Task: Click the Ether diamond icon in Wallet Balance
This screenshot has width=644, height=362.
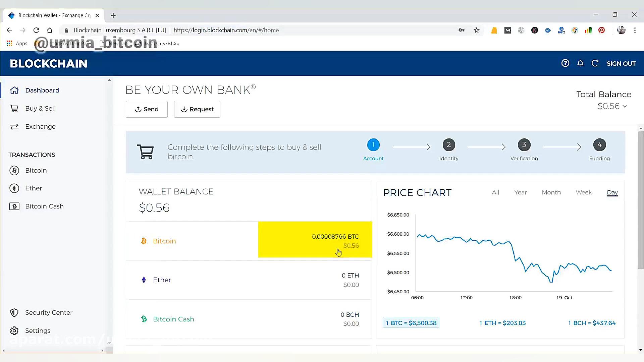Action: 144,280
